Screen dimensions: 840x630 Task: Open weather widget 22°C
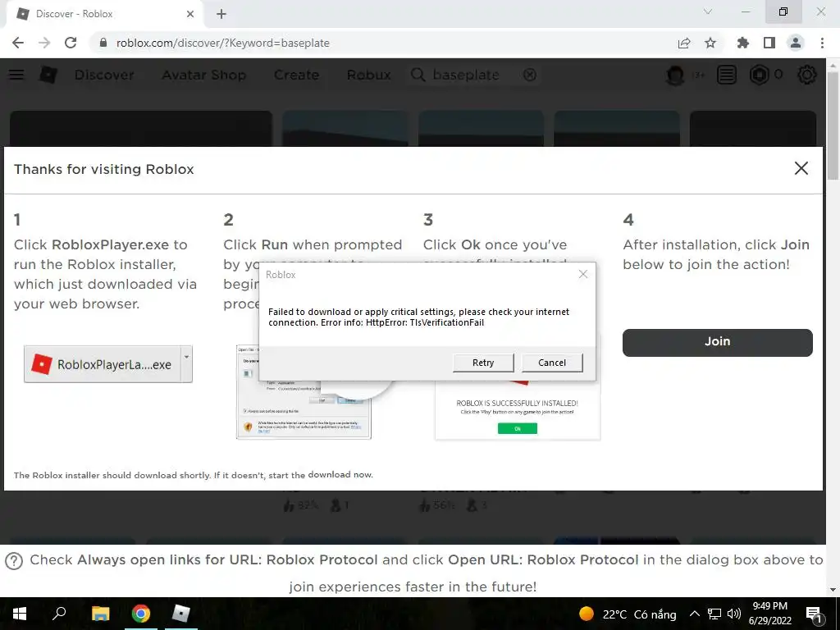tap(628, 614)
